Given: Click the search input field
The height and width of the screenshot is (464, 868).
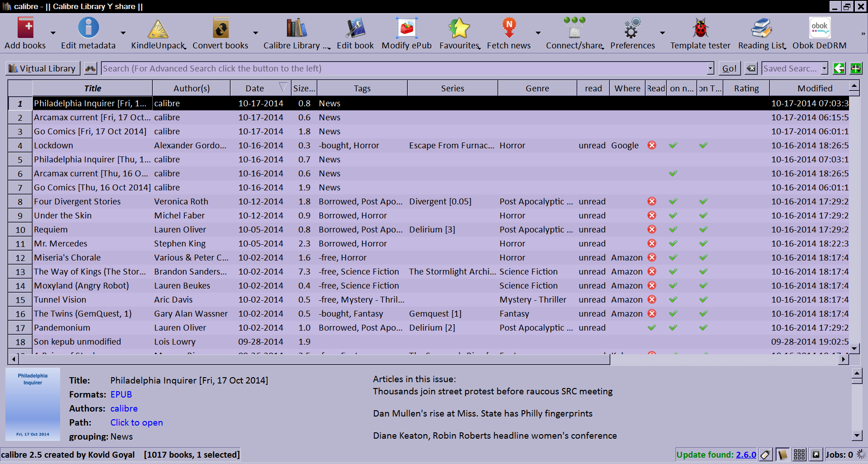Looking at the screenshot, I should pos(404,68).
